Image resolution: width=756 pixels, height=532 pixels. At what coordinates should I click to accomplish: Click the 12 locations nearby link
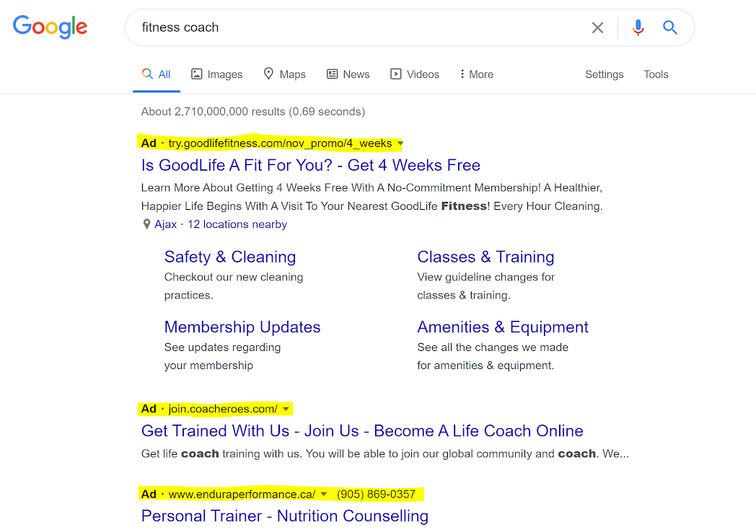point(237,224)
